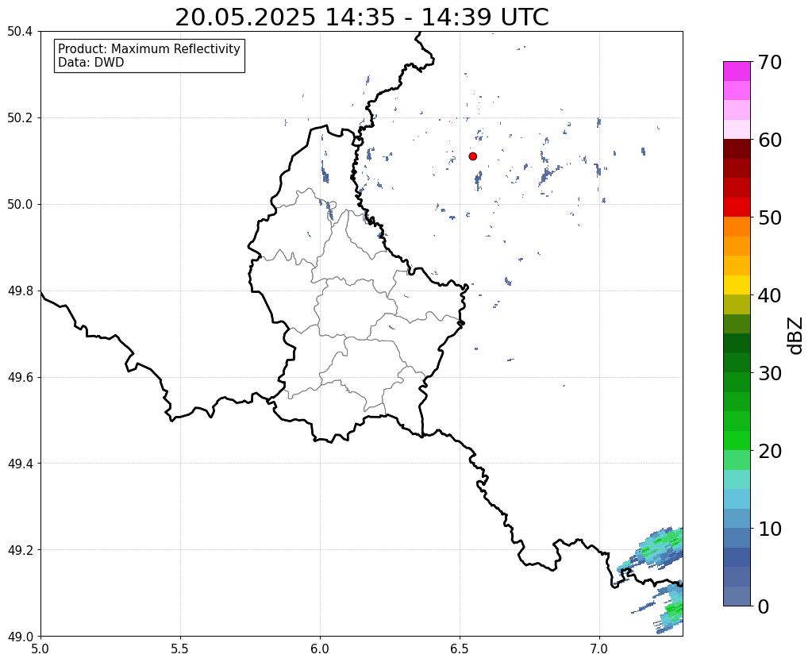Click the longitude axis label '6.0'

click(320, 649)
